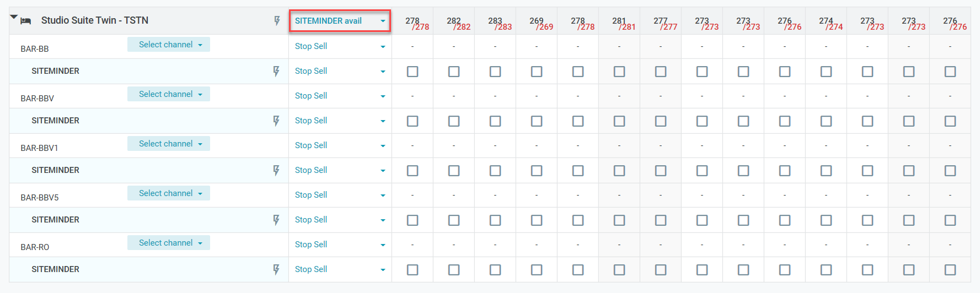Tick first stop sell checkbox under BAR-BB SITEMINDER

point(413,72)
